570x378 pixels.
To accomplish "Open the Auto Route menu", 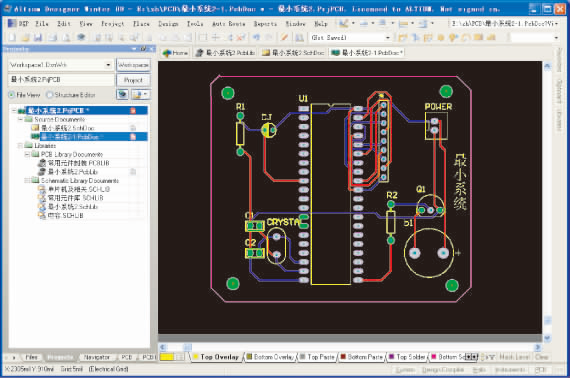I will pos(228,24).
